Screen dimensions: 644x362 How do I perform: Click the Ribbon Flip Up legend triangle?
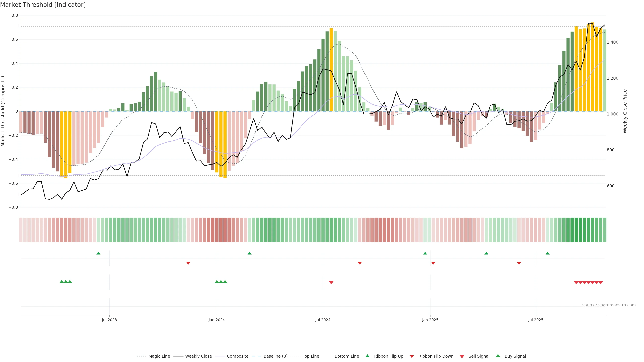(367, 356)
